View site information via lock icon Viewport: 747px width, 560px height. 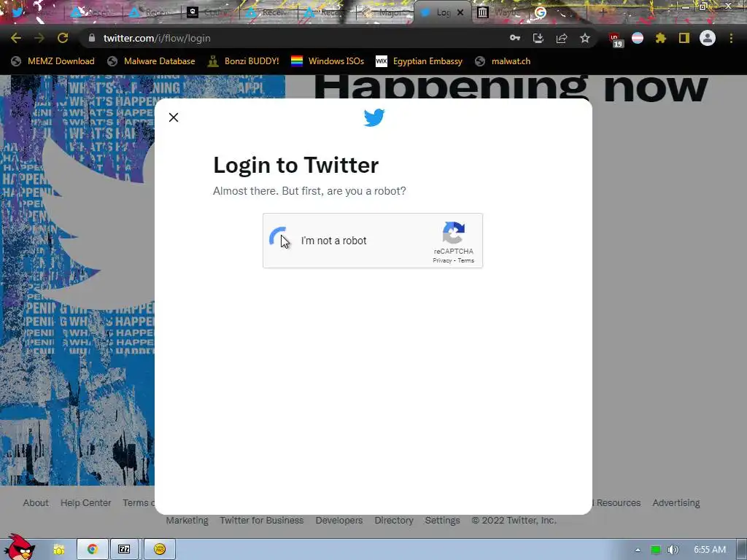click(92, 38)
